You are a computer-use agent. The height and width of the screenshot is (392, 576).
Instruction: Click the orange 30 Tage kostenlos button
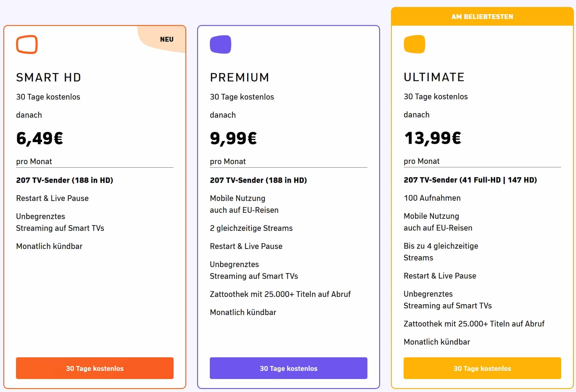pyautogui.click(x=94, y=368)
